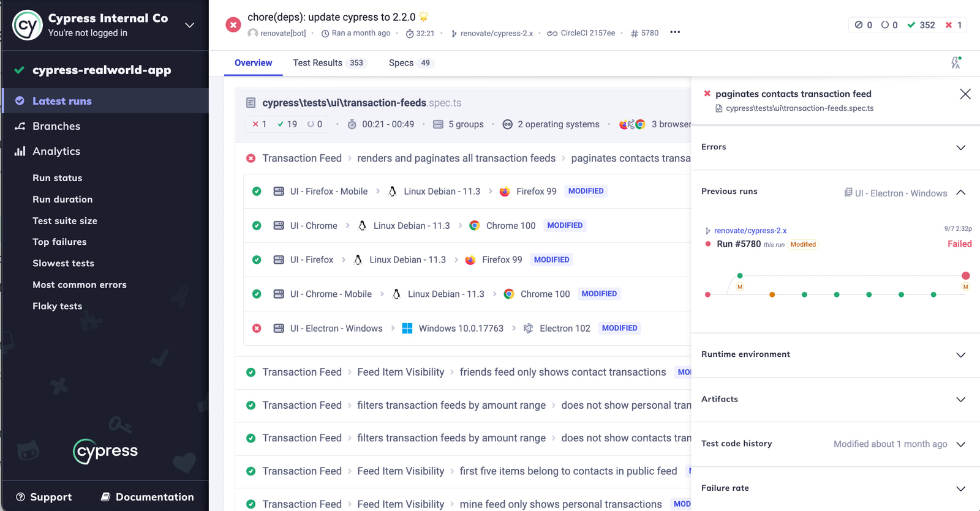Click the first red run marker on timeline
The height and width of the screenshot is (511, 980).
tap(707, 295)
